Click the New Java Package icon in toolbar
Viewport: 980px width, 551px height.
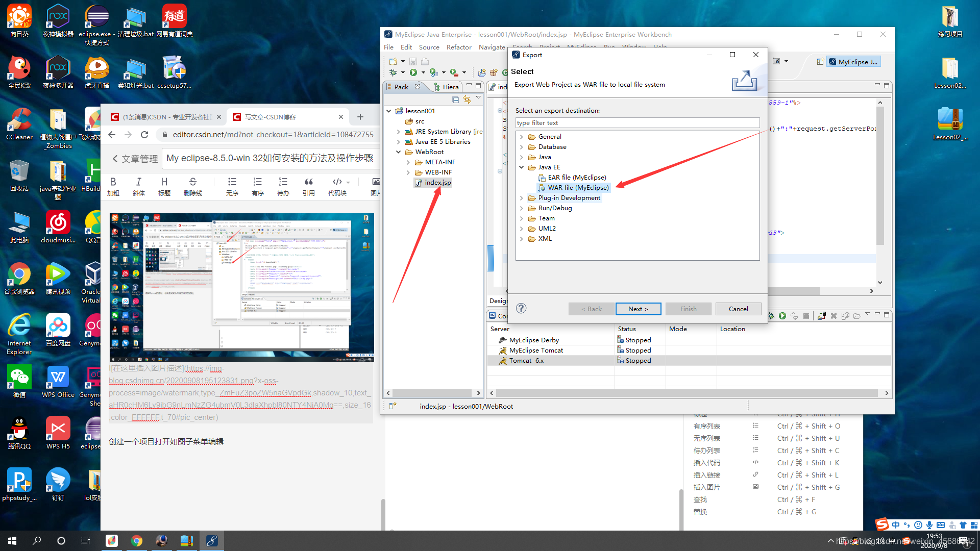click(x=494, y=72)
